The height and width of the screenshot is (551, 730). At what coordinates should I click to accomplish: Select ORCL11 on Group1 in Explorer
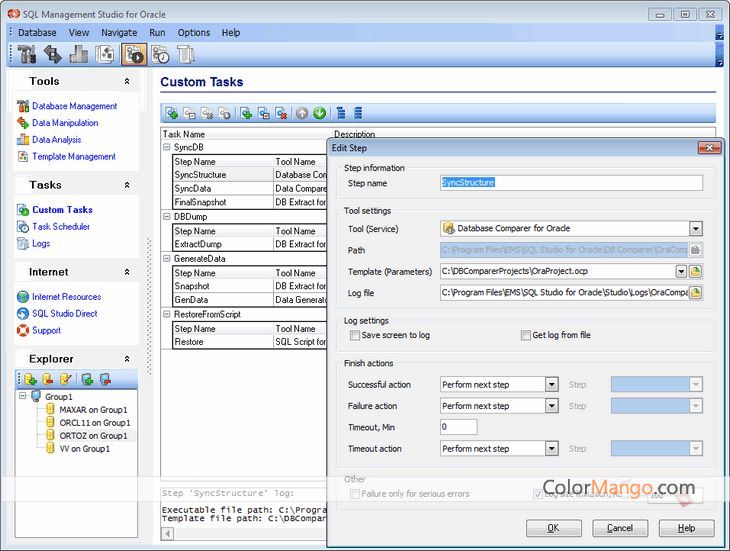tap(95, 423)
